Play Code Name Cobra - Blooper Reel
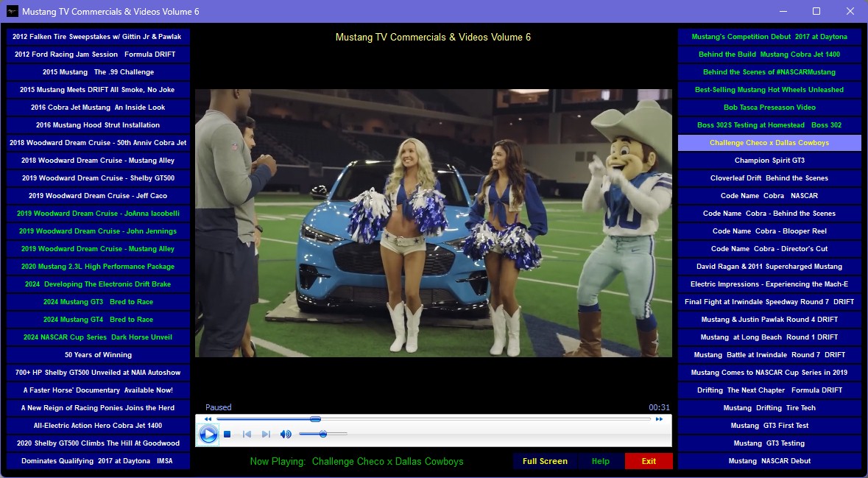Image resolution: width=868 pixels, height=478 pixels. pyautogui.click(x=769, y=231)
